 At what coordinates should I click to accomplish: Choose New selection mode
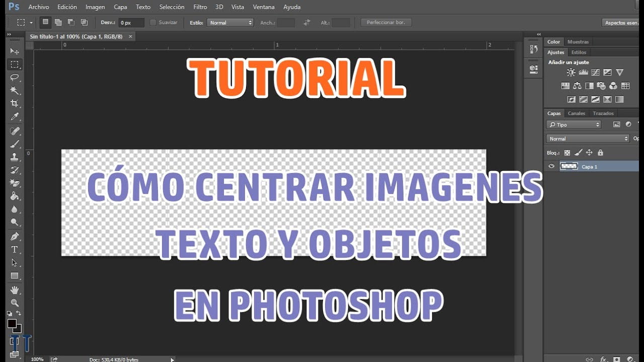(45, 22)
